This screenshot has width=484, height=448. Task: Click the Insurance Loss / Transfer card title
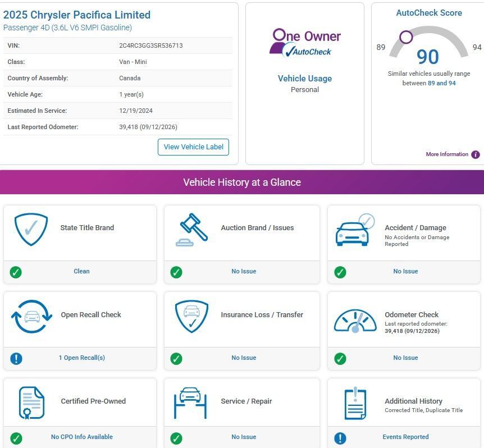[x=262, y=315]
